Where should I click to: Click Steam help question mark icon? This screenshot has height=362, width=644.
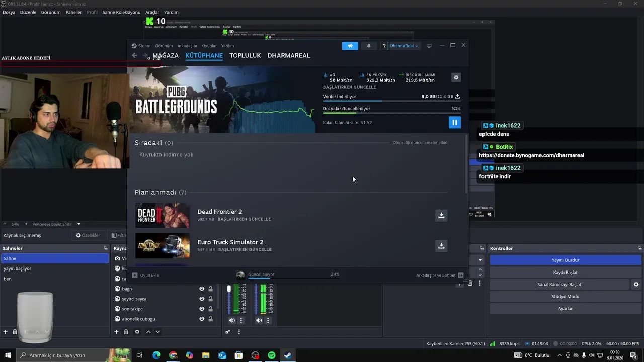pos(384,46)
